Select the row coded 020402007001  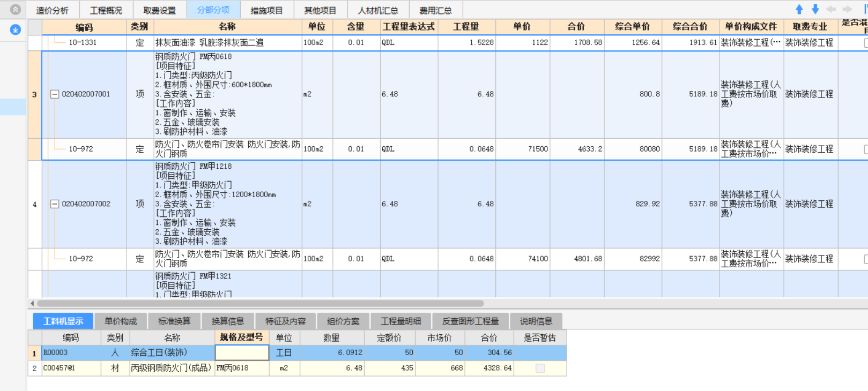pyautogui.click(x=86, y=94)
